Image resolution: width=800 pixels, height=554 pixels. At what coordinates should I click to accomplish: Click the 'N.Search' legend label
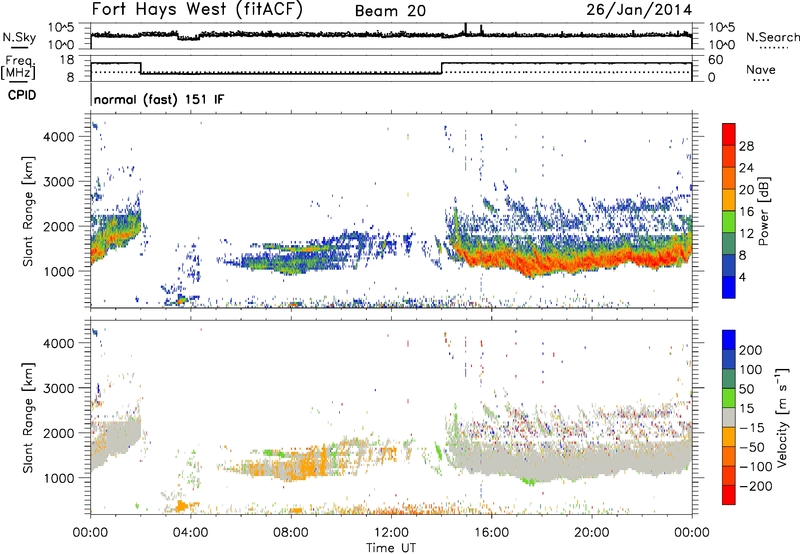772,37
